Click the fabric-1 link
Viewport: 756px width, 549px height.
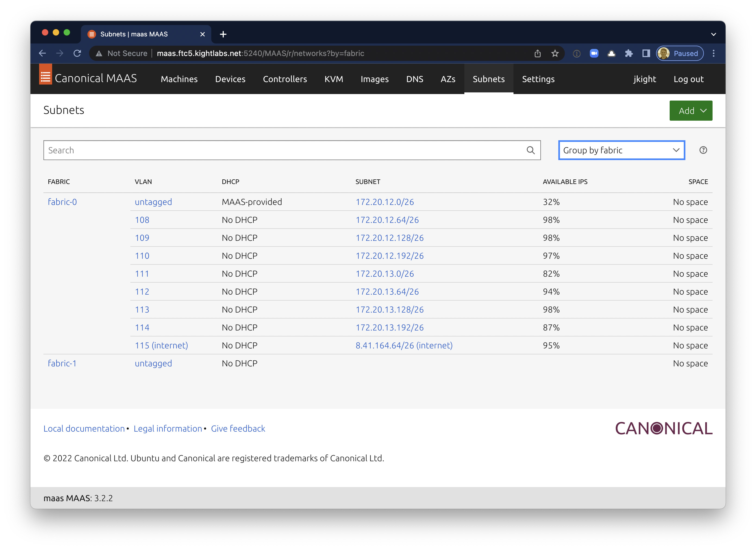point(62,363)
